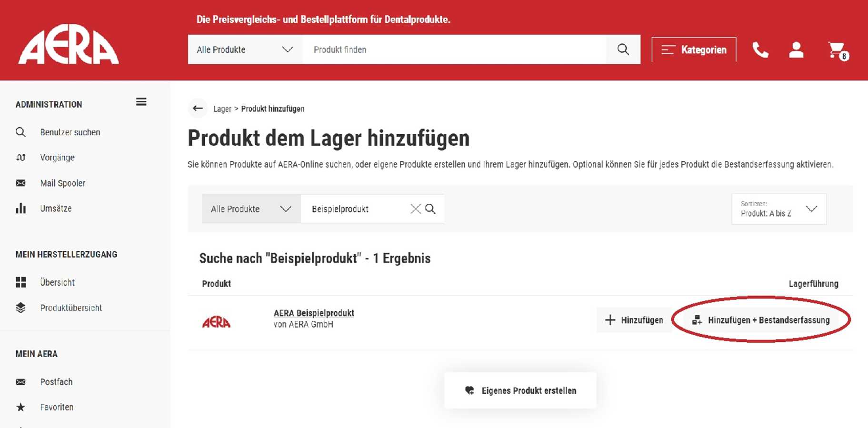Open the Sortieren Produkt A bis Z dropdown
Image resolution: width=868 pixels, height=428 pixels.
[779, 209]
